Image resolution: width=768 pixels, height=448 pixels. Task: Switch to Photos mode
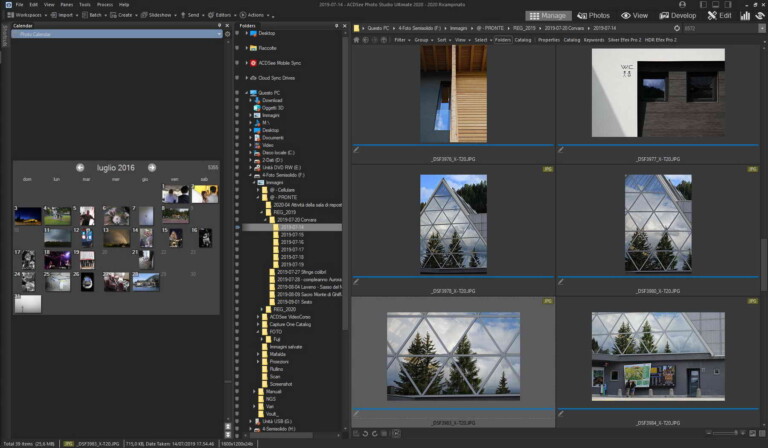click(x=594, y=16)
